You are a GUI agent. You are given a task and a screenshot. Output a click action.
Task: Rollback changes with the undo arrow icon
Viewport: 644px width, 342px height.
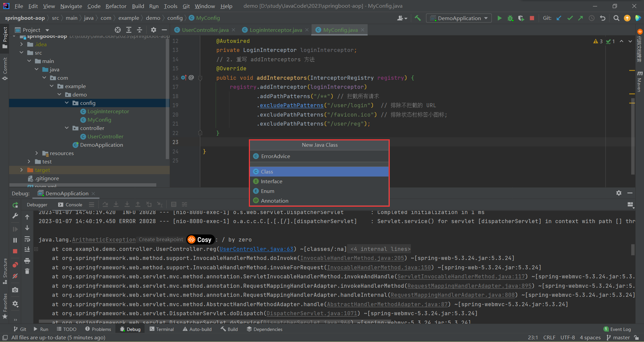point(603,18)
